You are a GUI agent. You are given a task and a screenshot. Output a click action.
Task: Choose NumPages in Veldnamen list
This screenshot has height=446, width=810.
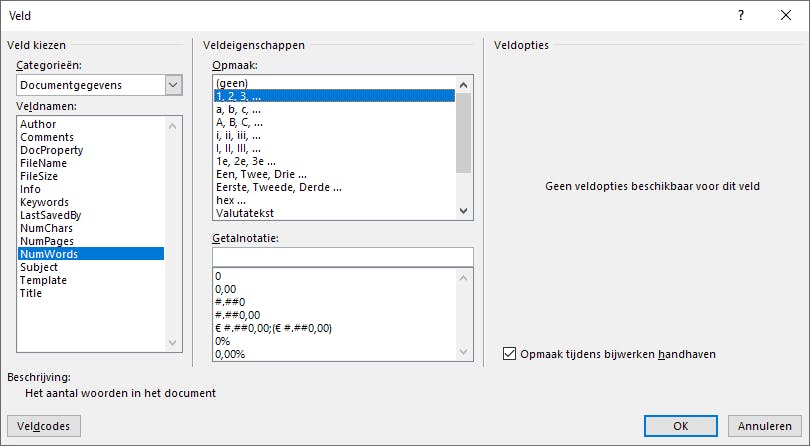pyautogui.click(x=47, y=241)
